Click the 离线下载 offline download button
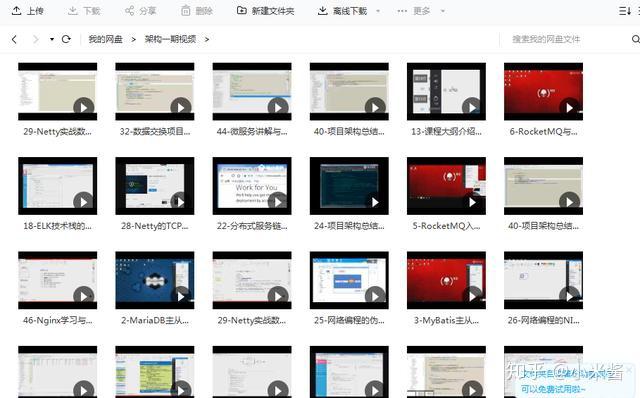This screenshot has height=398, width=640. point(342,11)
